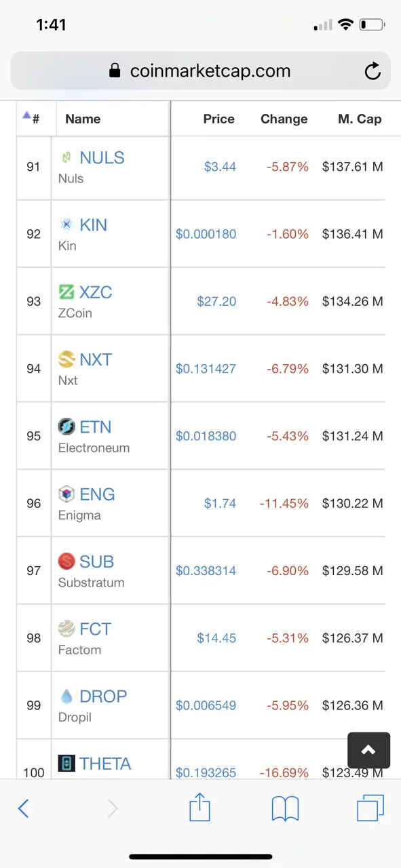
Task: Click the DROP water-drop logo
Action: click(x=66, y=696)
